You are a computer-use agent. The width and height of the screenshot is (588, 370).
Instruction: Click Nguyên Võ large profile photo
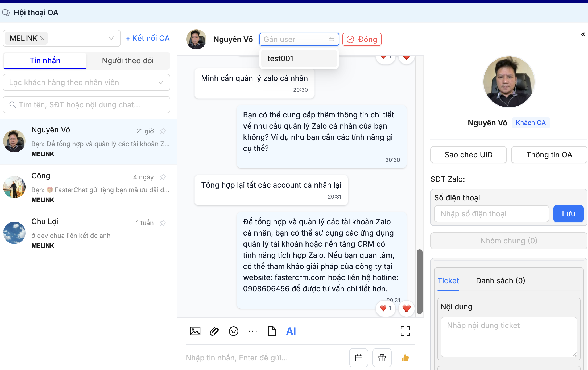pos(509,82)
